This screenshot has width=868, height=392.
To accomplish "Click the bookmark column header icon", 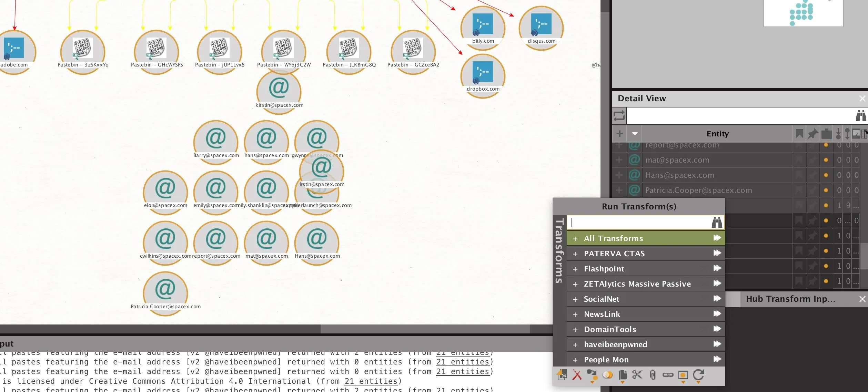I will [x=799, y=134].
